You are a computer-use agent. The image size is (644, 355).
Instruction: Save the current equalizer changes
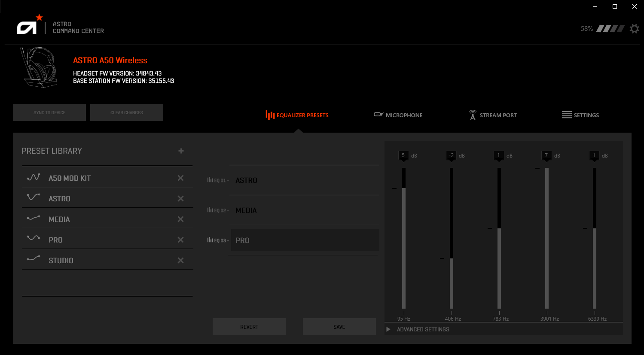[339, 326]
